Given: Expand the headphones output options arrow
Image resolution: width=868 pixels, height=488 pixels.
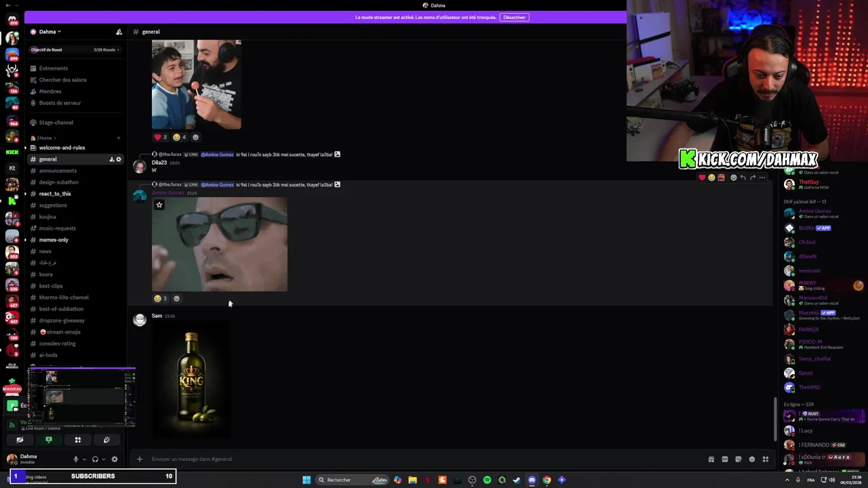Looking at the screenshot, I should tap(104, 459).
